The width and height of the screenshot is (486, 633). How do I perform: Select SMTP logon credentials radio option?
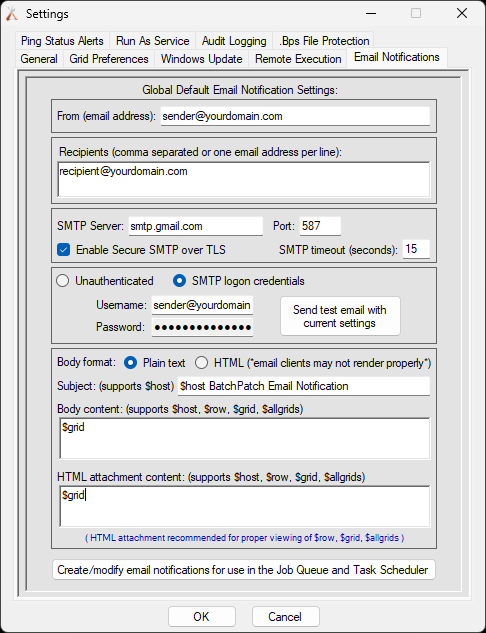click(x=179, y=281)
